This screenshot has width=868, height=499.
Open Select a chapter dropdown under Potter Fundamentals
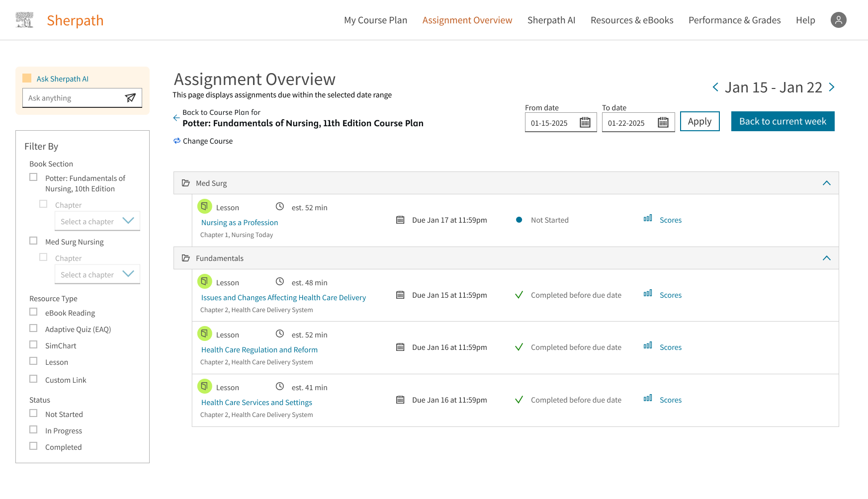coord(97,221)
